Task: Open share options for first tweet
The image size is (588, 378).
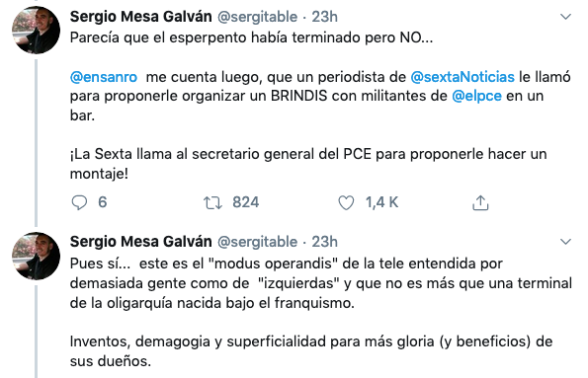Action: pos(480,202)
